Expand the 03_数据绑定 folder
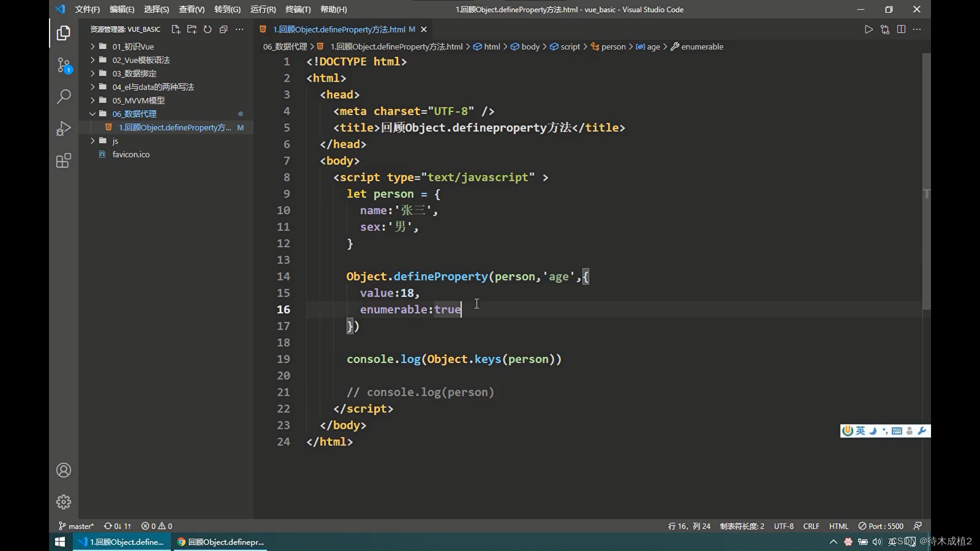 point(166,73)
